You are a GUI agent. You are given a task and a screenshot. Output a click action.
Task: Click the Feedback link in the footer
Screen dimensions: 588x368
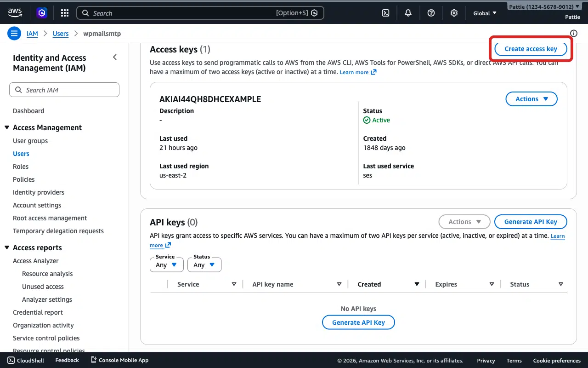tap(67, 360)
